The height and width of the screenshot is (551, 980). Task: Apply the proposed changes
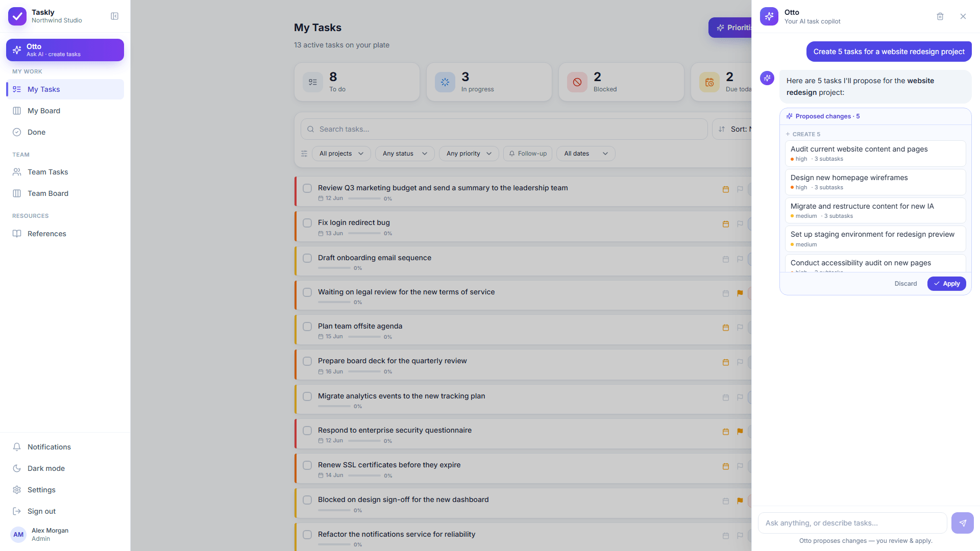(x=946, y=284)
